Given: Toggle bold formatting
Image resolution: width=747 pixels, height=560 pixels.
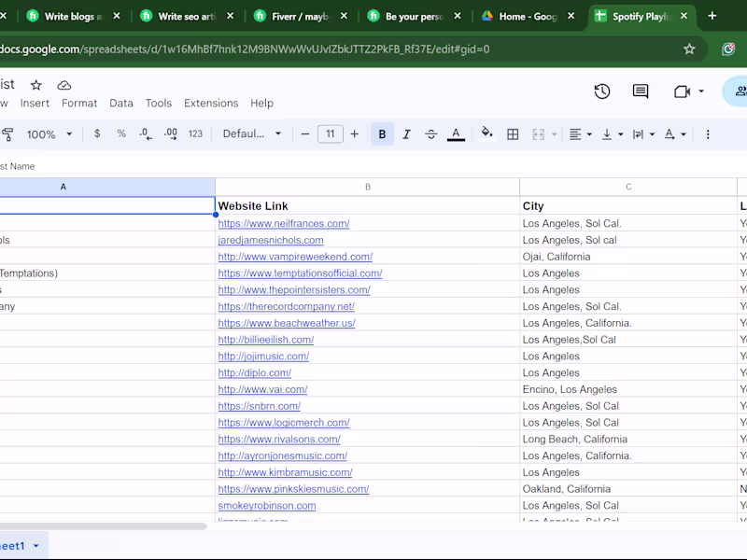Looking at the screenshot, I should 382,133.
